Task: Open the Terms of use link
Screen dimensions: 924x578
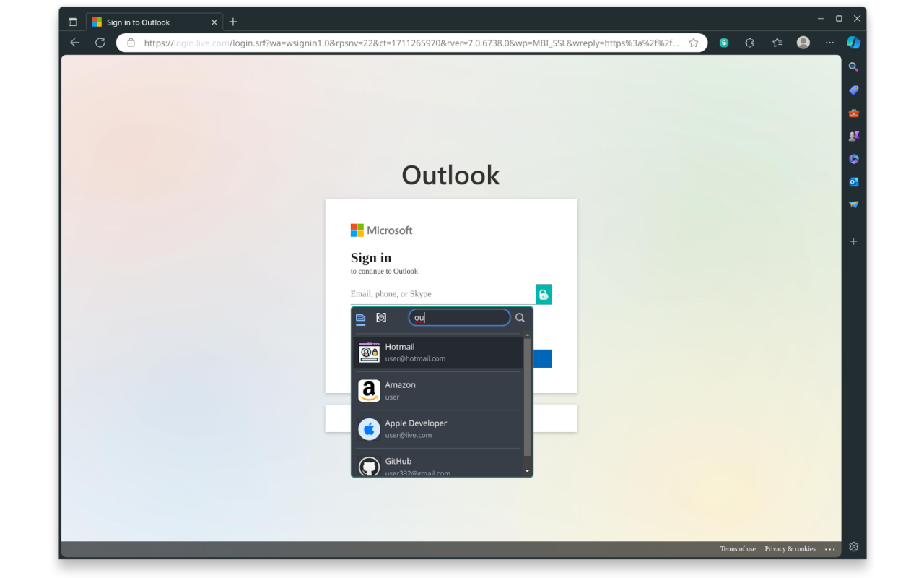Action: 738,549
